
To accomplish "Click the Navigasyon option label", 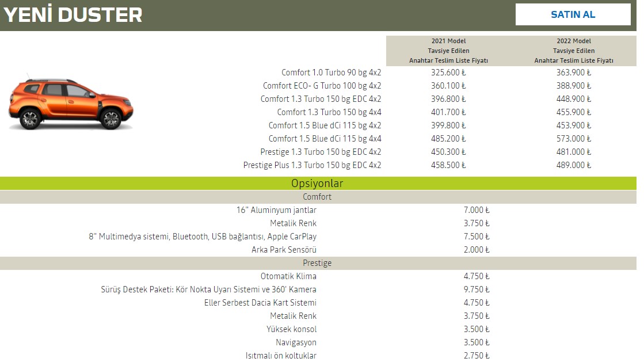I will [x=296, y=342].
